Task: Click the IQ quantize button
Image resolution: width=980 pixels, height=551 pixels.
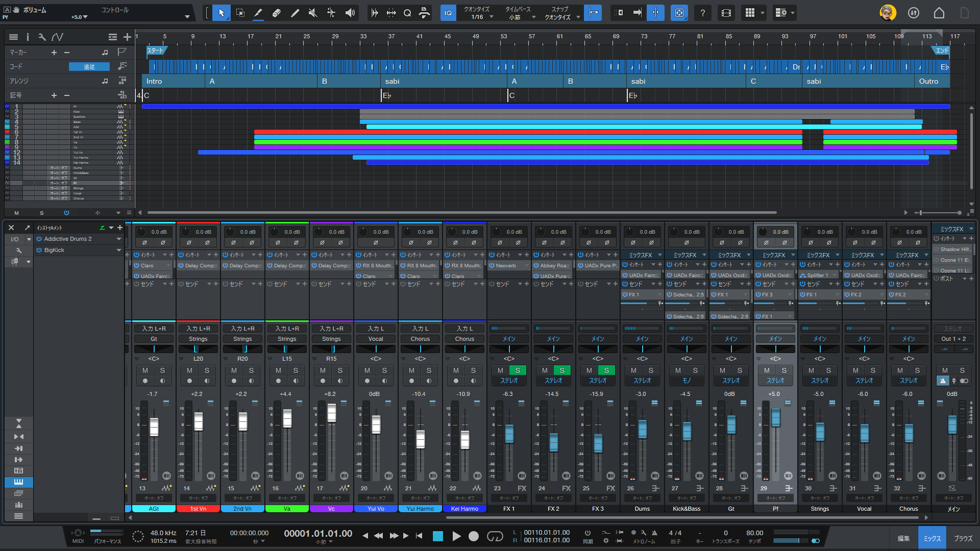Action: pyautogui.click(x=448, y=13)
